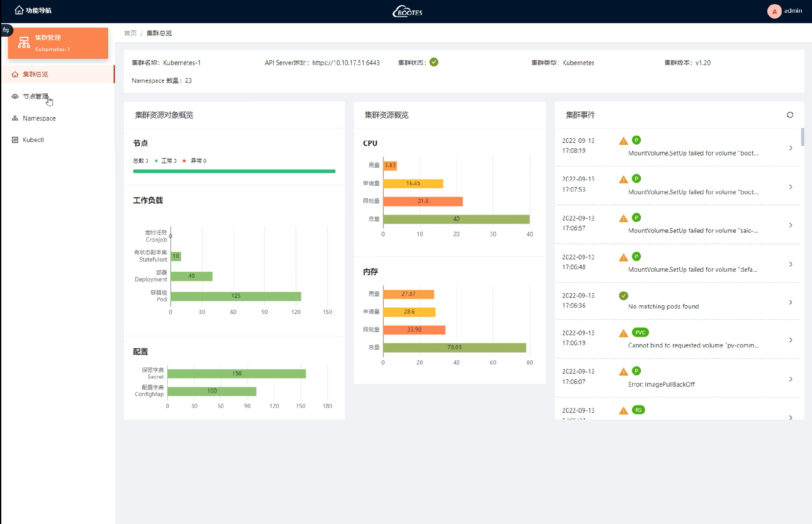Expand the 17:08:19 MountVolume event
The width and height of the screenshot is (812, 524).
coord(790,148)
